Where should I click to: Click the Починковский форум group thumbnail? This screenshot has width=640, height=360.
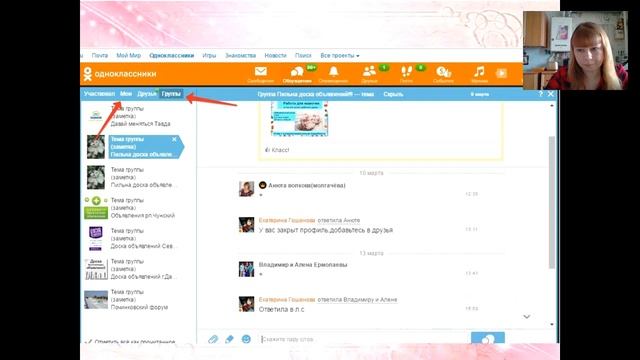pos(96,300)
